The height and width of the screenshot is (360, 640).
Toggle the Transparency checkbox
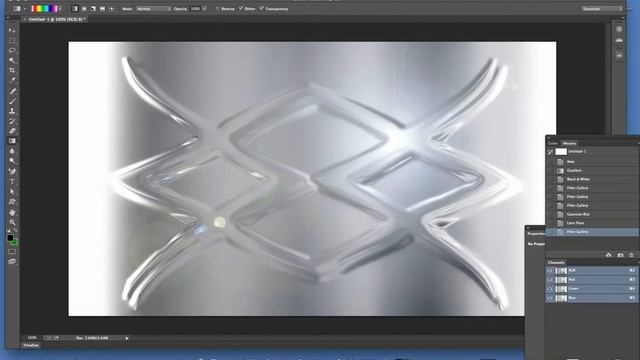262,9
